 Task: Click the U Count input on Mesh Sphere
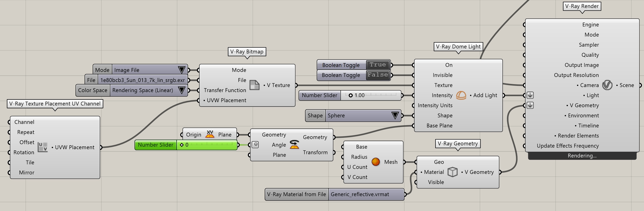click(x=357, y=167)
